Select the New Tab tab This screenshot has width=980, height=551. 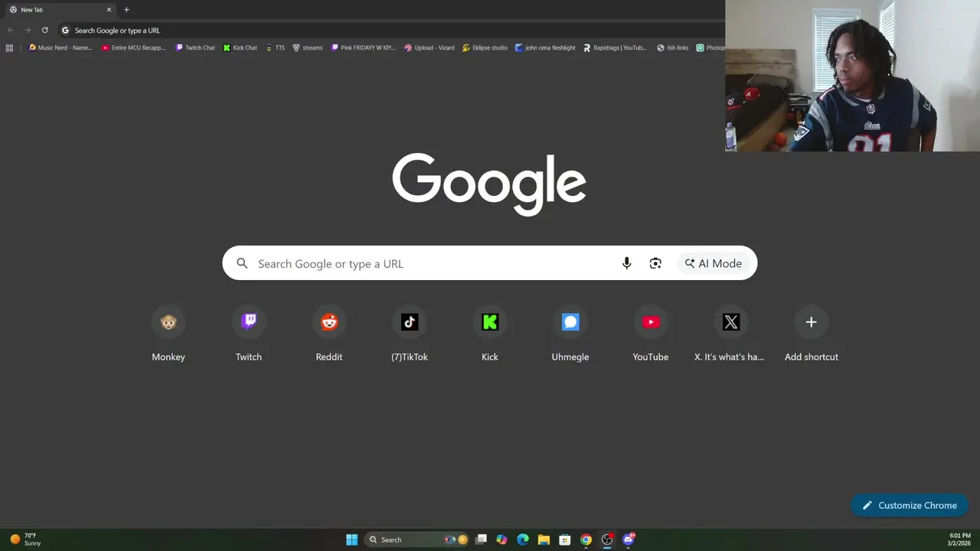[x=60, y=10]
